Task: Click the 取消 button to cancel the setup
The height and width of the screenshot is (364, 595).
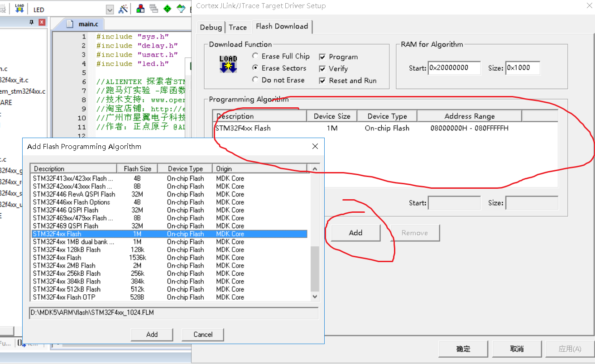Action: point(516,349)
